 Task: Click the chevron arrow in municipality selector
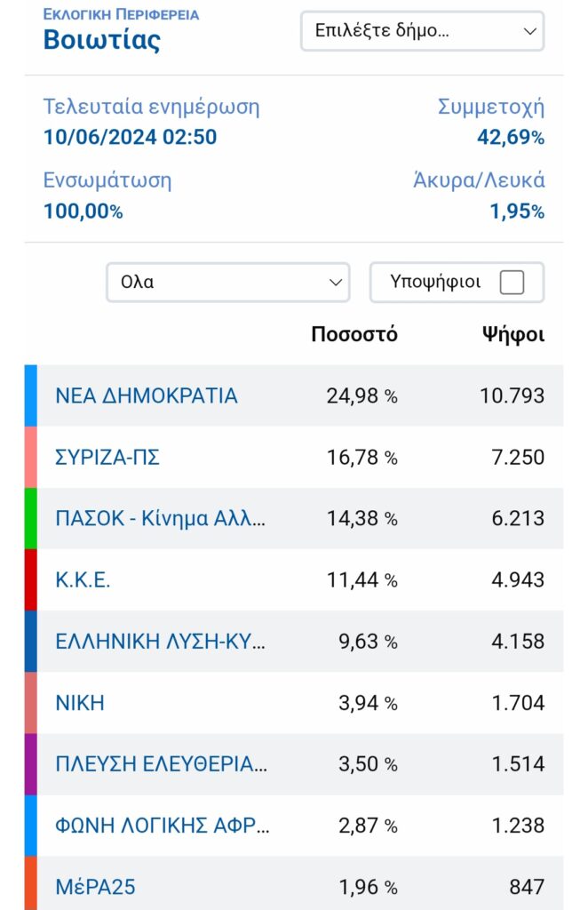tap(529, 31)
